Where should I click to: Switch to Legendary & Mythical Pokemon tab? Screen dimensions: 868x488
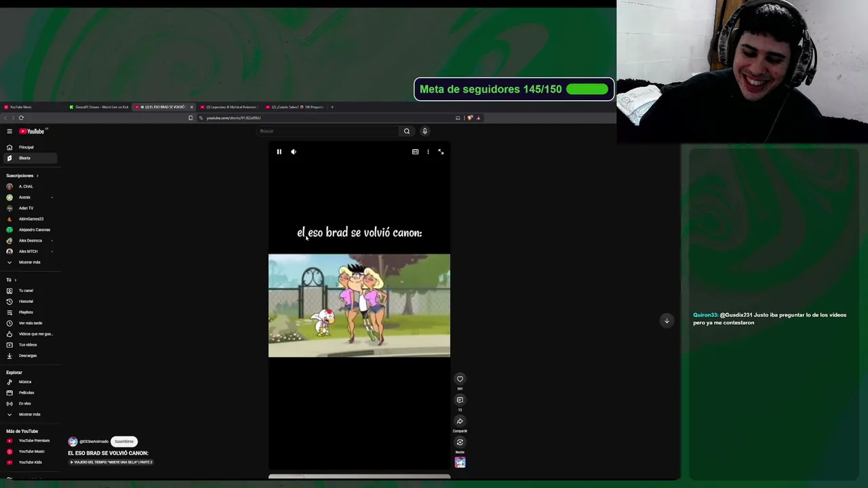(229, 107)
